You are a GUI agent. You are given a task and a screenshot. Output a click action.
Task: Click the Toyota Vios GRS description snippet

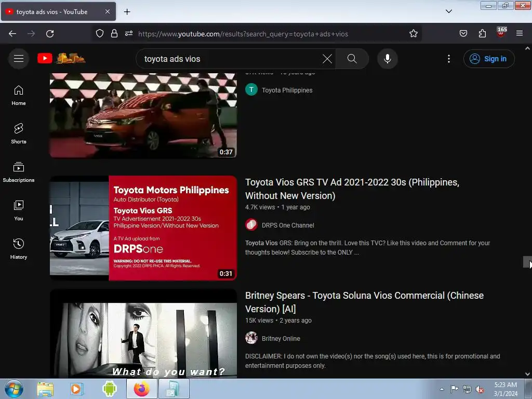[367, 248]
